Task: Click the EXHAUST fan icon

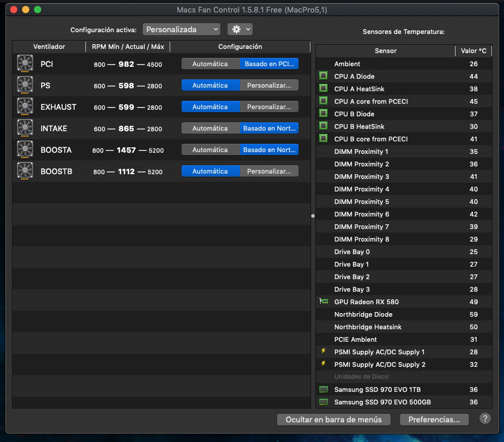Action: pyautogui.click(x=24, y=107)
